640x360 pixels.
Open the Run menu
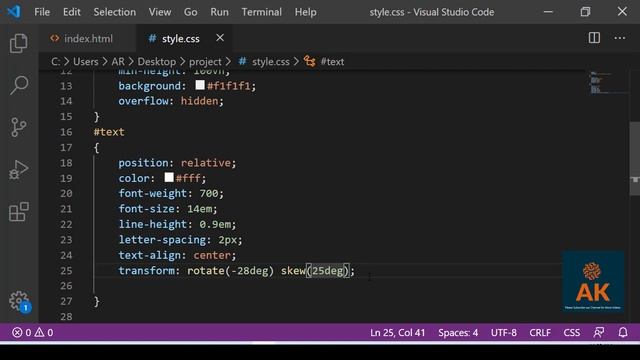[x=220, y=12]
